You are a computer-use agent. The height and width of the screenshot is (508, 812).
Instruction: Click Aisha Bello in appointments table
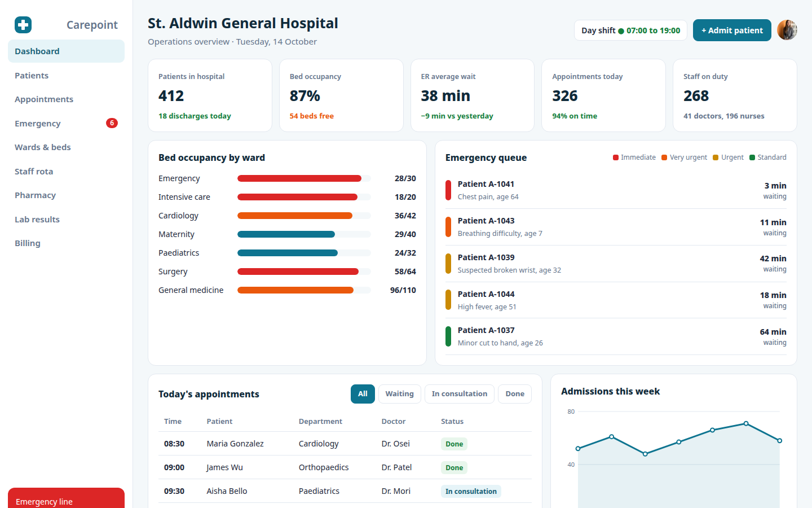pos(227,491)
